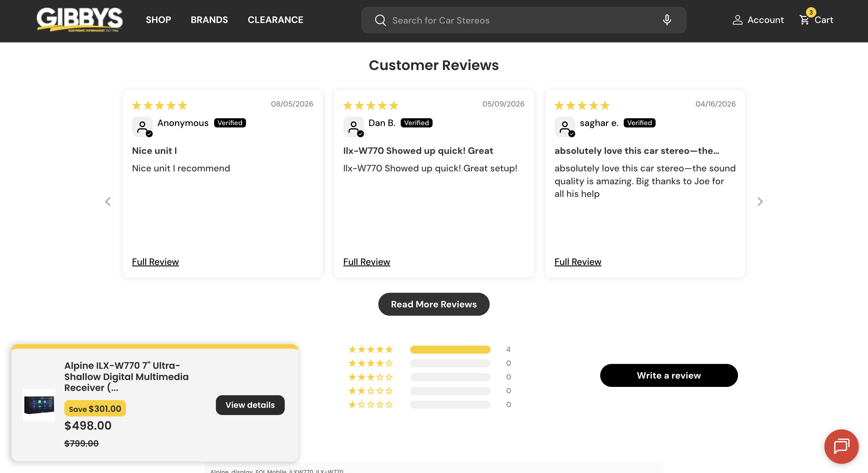
Task: Click the $799.00 original price
Action: coord(81,443)
